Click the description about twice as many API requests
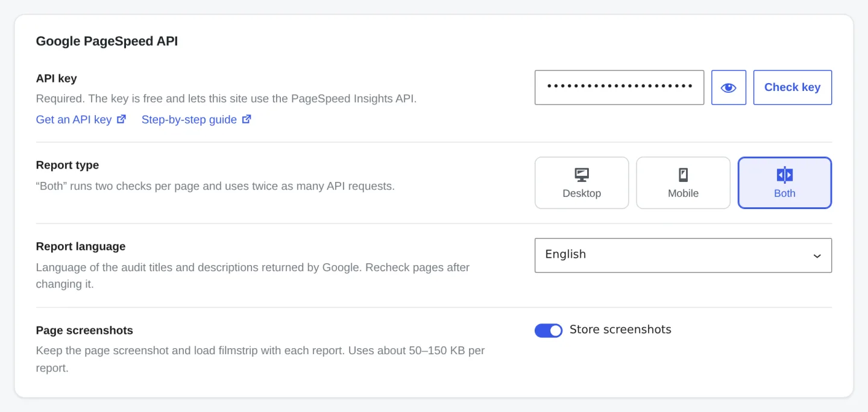 215,186
